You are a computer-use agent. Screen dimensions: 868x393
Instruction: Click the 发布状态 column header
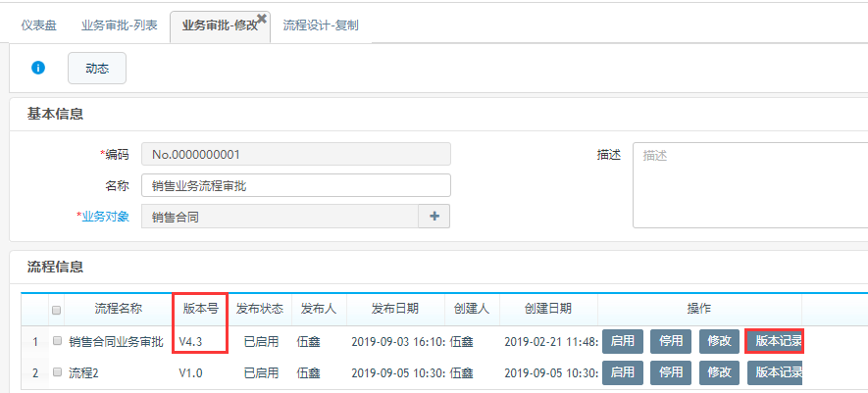click(260, 309)
